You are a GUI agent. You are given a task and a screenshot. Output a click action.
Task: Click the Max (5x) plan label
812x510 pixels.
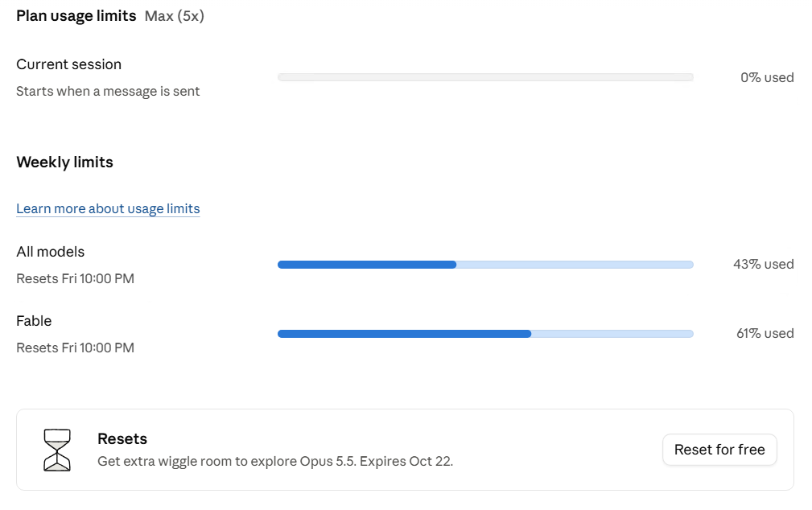(175, 16)
